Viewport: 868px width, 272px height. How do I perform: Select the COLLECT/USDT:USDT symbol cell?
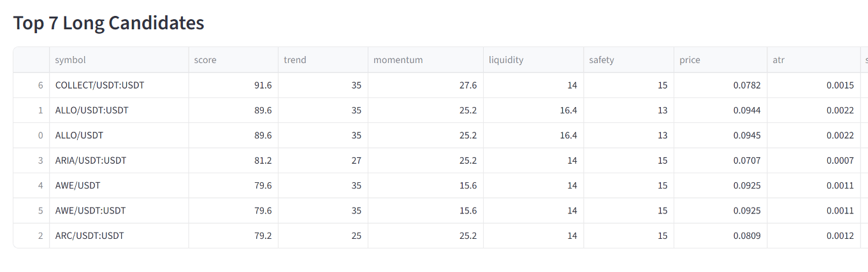coord(100,85)
